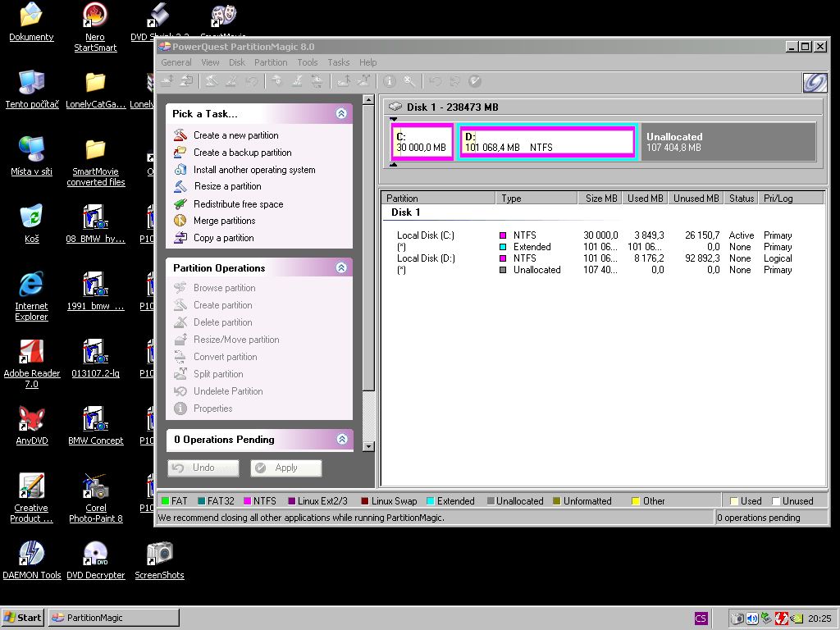Open the General menu
840x630 pixels.
click(x=176, y=62)
